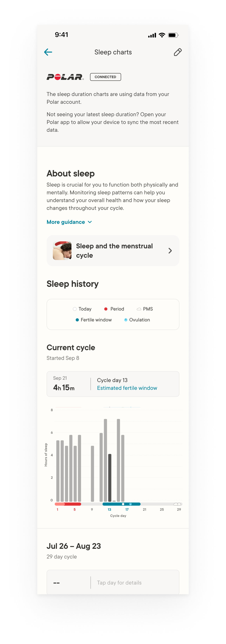Tap the sleeping person thumbnail
The image size is (226, 644).
coord(62,250)
